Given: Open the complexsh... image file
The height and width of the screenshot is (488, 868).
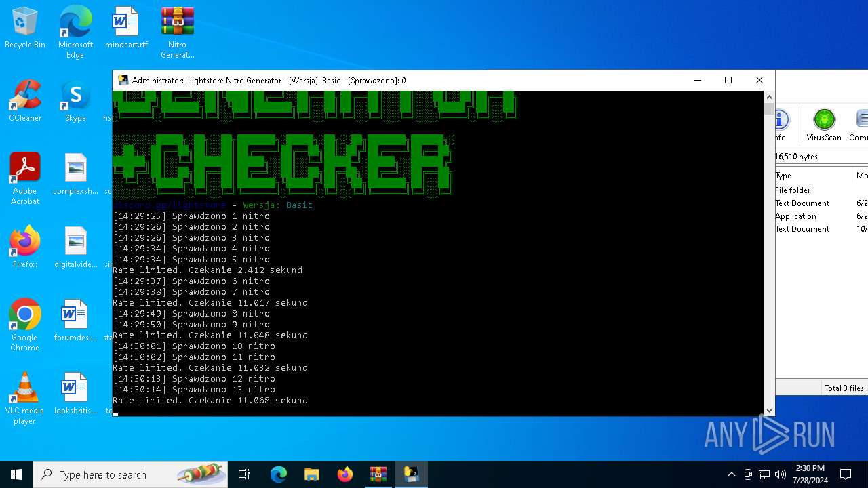Looking at the screenshot, I should pyautogui.click(x=75, y=174).
